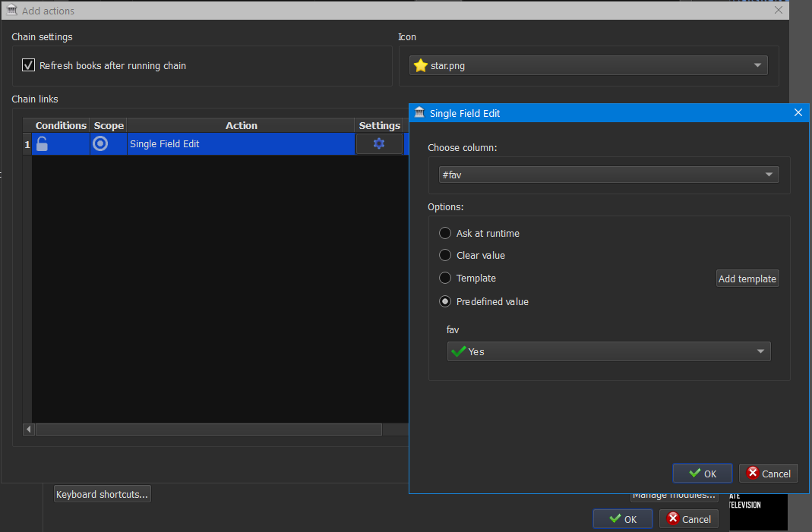Toggle Refresh books after running chain checkbox
The height and width of the screenshot is (532, 812).
[x=28, y=65]
